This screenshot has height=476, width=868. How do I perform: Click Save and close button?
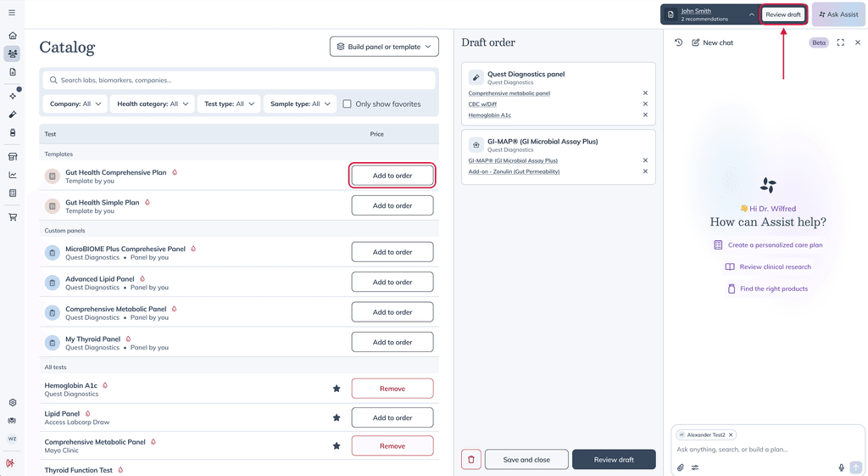526,459
